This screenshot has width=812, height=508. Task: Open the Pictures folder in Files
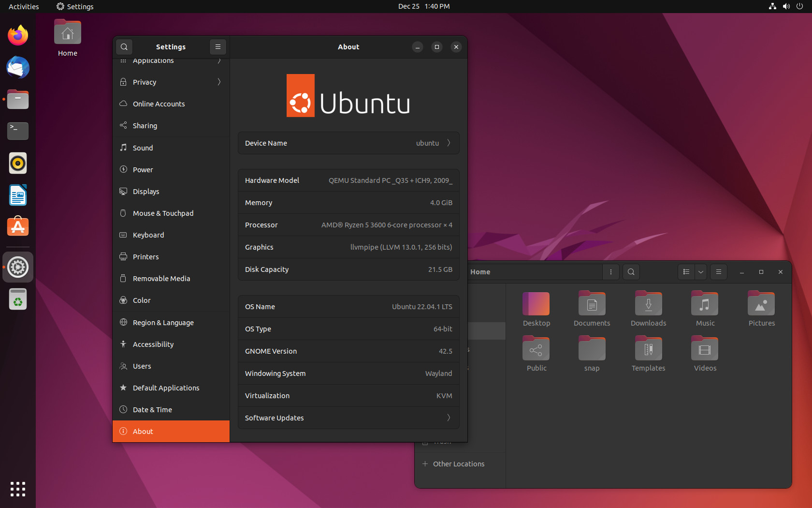[x=762, y=310]
